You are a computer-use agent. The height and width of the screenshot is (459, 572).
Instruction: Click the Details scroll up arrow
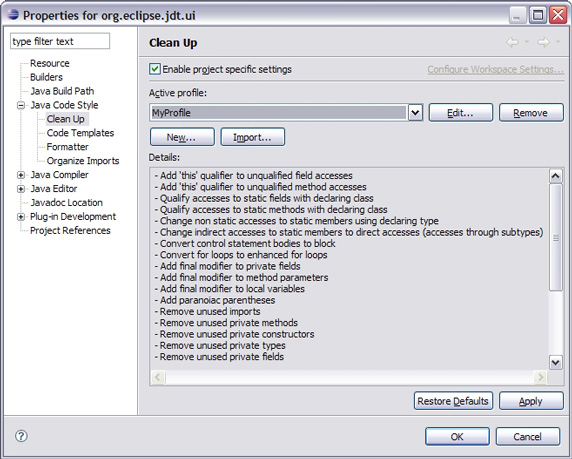click(555, 176)
